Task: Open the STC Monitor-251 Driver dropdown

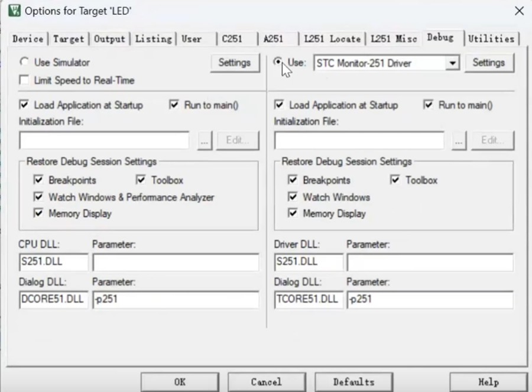Action: pos(453,63)
